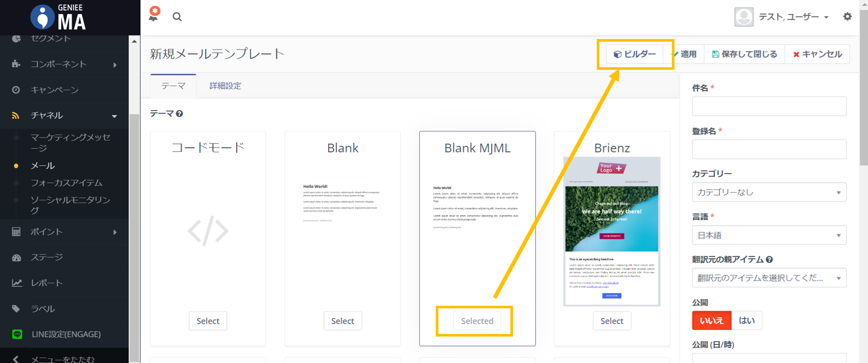Click help icon beside 翻訳元の親アイテム
868x363 pixels.
click(x=769, y=260)
